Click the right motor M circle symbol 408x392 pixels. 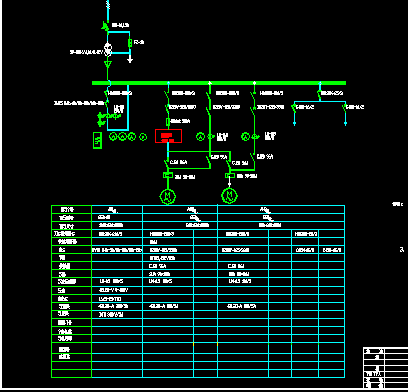[x=229, y=195]
